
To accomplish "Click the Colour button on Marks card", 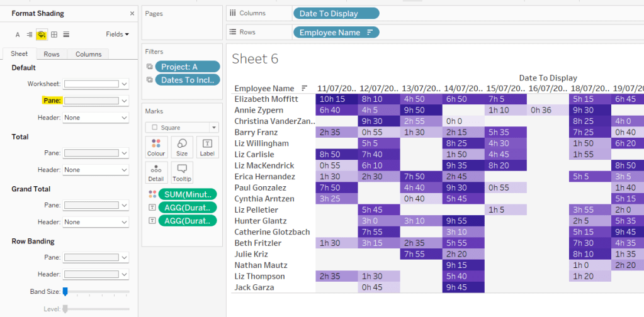I will [155, 147].
